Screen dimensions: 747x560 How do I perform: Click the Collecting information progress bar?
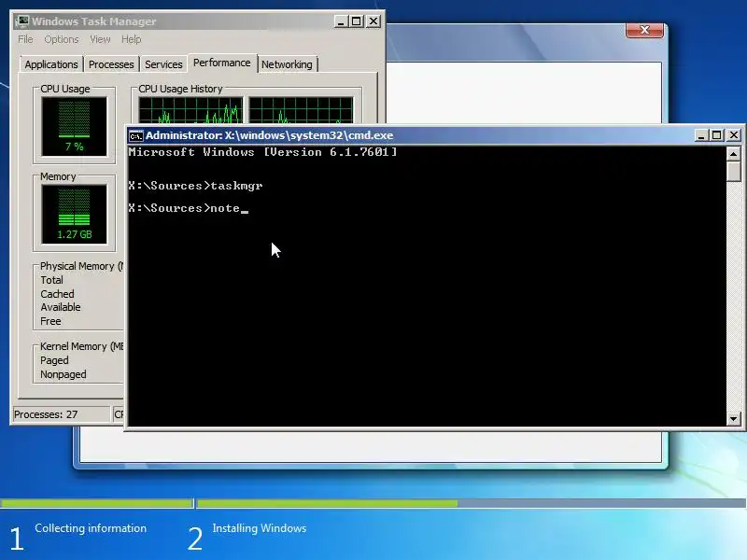coord(97,503)
